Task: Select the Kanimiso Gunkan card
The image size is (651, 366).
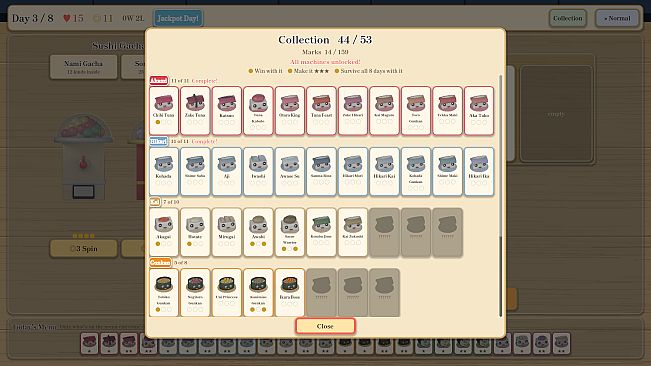Action: (x=258, y=293)
